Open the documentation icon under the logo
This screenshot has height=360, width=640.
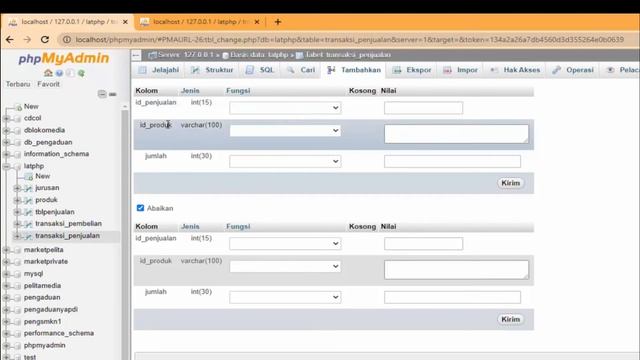[70, 73]
